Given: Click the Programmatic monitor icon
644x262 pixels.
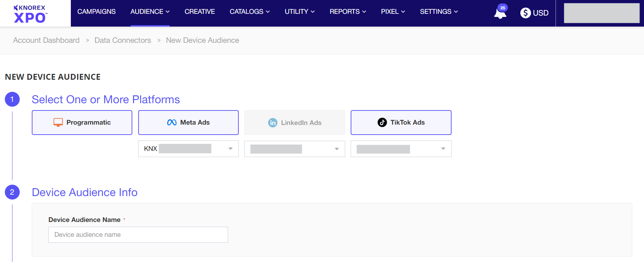Looking at the screenshot, I should [58, 123].
